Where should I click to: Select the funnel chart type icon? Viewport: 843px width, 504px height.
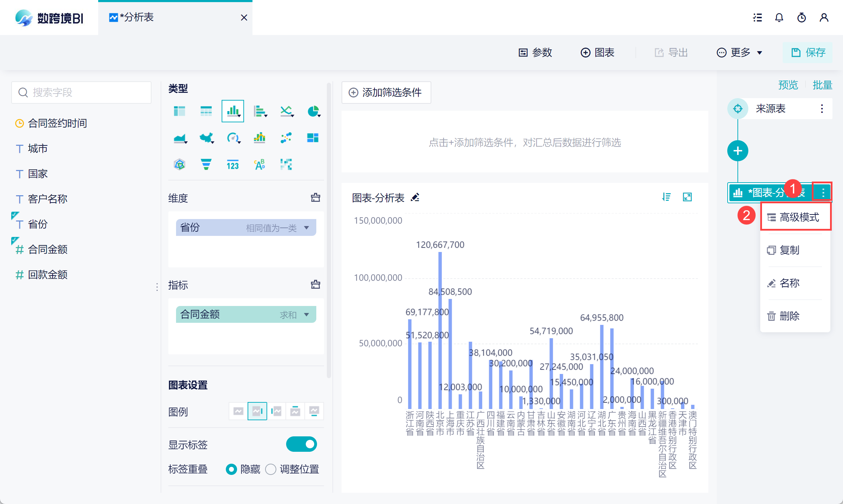(206, 164)
